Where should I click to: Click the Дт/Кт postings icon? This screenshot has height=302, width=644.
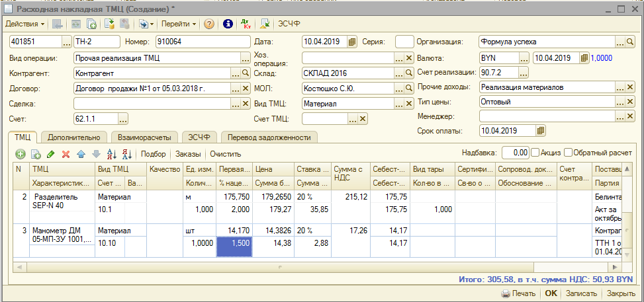point(247,24)
